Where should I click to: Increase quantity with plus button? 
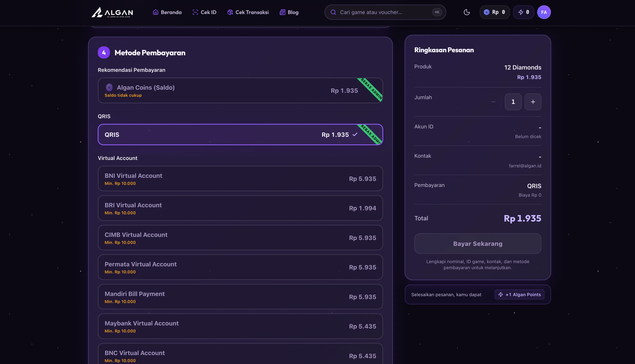point(533,102)
